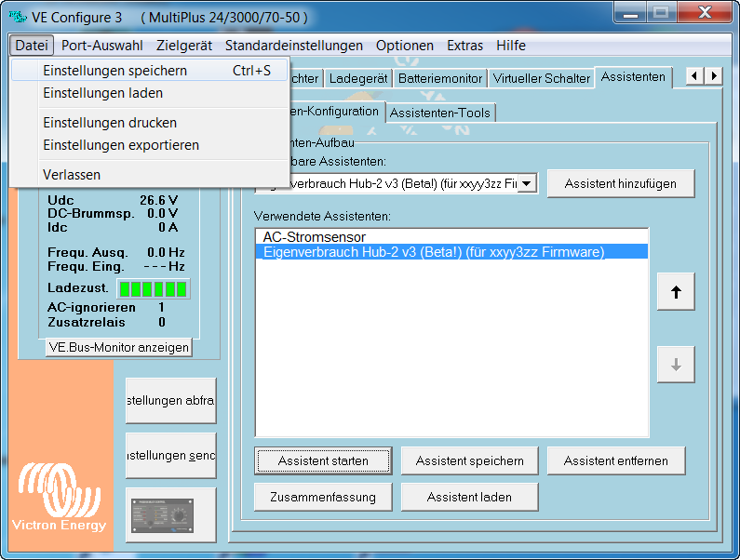The image size is (740, 560).
Task: Click the Assistent entfernen button
Action: 615,460
